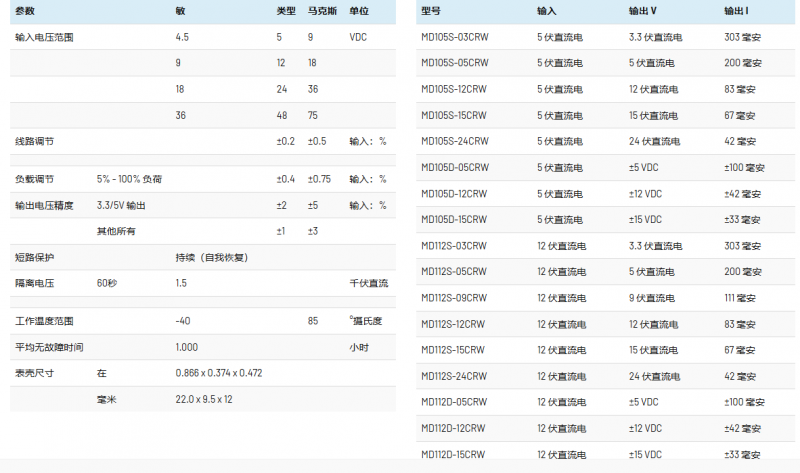This screenshot has height=473, width=800.
Task: Select model MD112S-05CRW
Action: (x=454, y=271)
